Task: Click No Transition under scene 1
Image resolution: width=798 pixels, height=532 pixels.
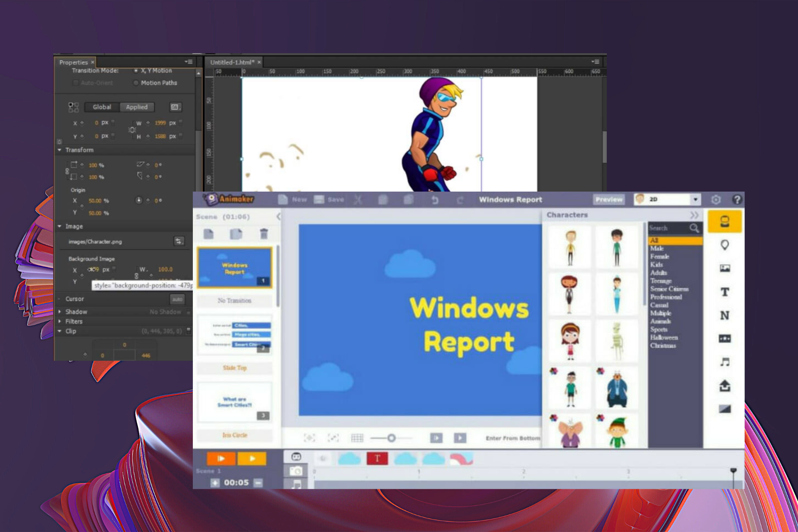Action: [x=234, y=300]
